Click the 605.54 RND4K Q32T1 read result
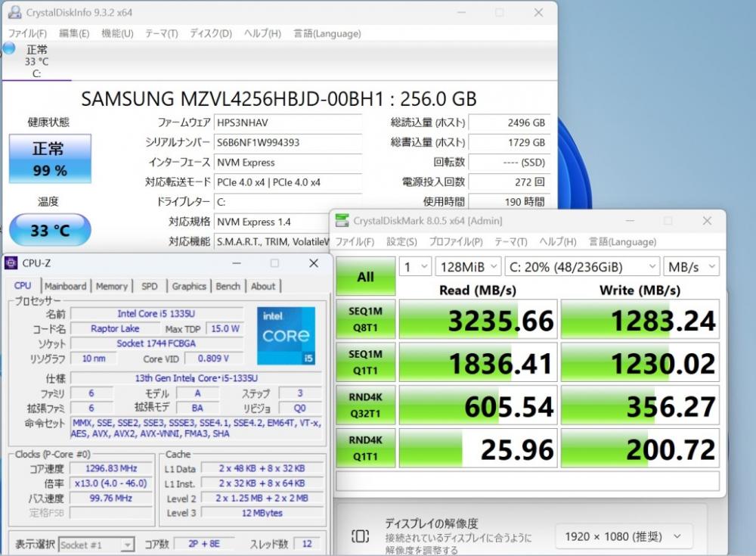 click(x=479, y=405)
